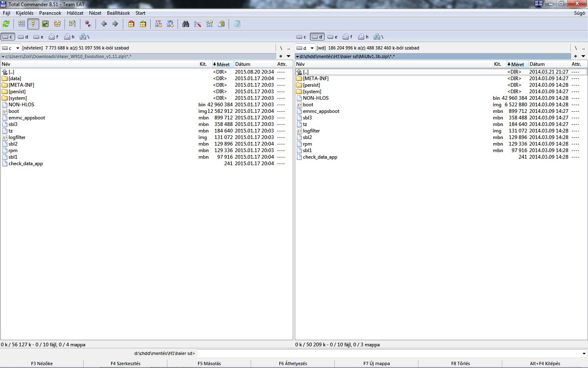This screenshot has height=368, width=588.
Task: Open new URL FTP connection icon
Action: [170, 24]
